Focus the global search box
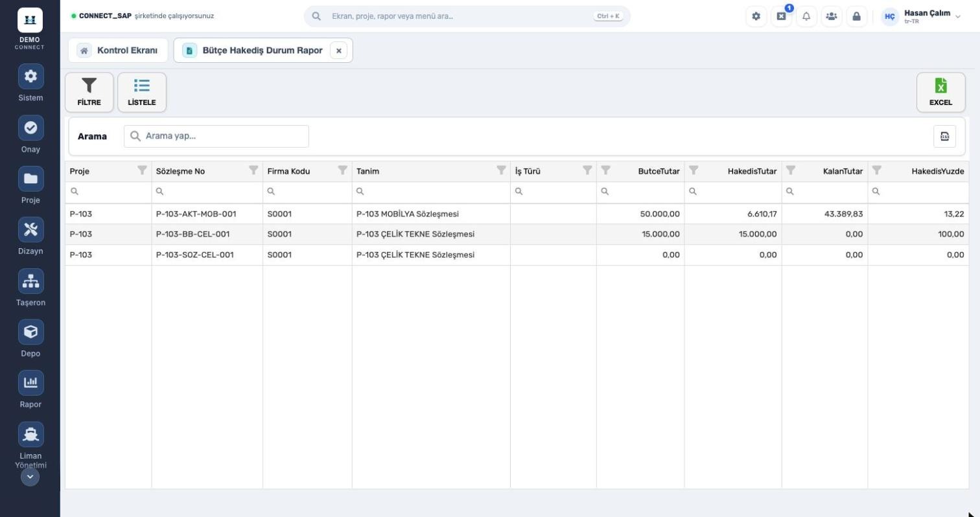Image resolution: width=980 pixels, height=517 pixels. pyautogui.click(x=467, y=16)
